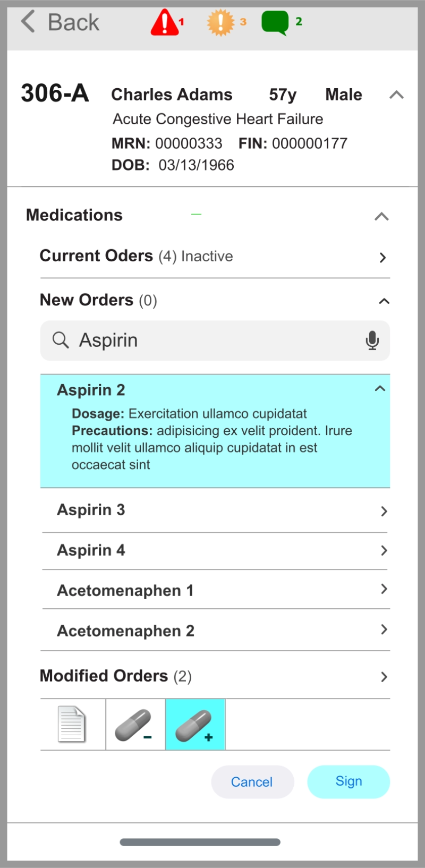This screenshot has width=425, height=868.
Task: Open the Aspirin 4 result
Action: click(384, 550)
